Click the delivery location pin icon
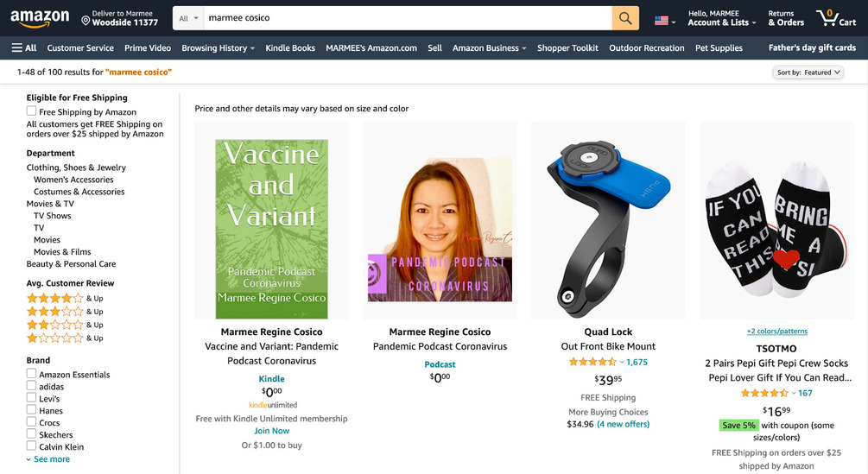The height and width of the screenshot is (474, 868). (x=86, y=21)
